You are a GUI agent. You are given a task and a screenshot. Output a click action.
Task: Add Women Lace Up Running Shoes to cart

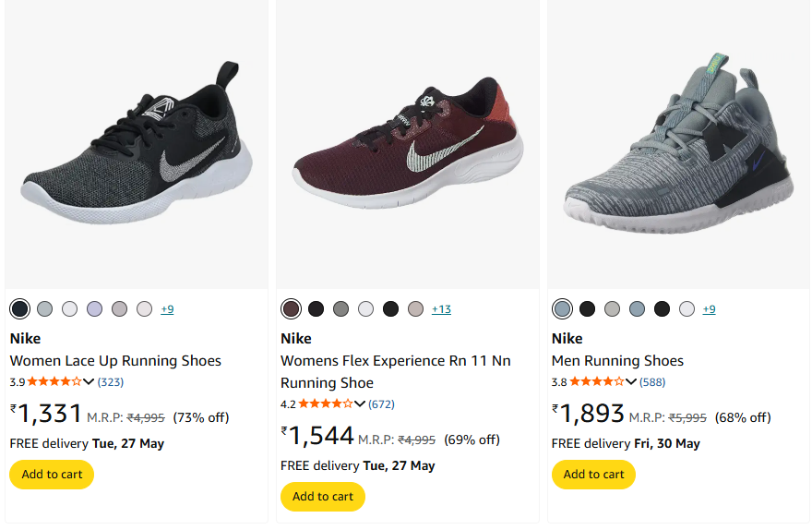click(x=52, y=475)
